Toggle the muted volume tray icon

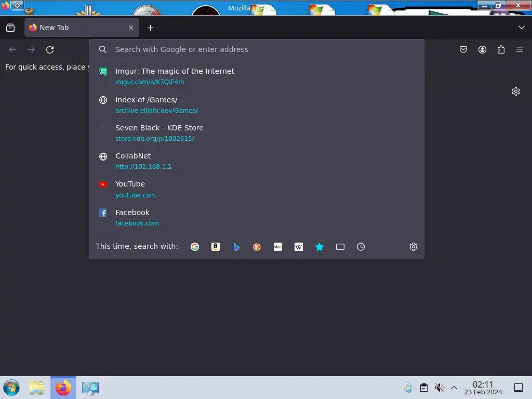439,388
